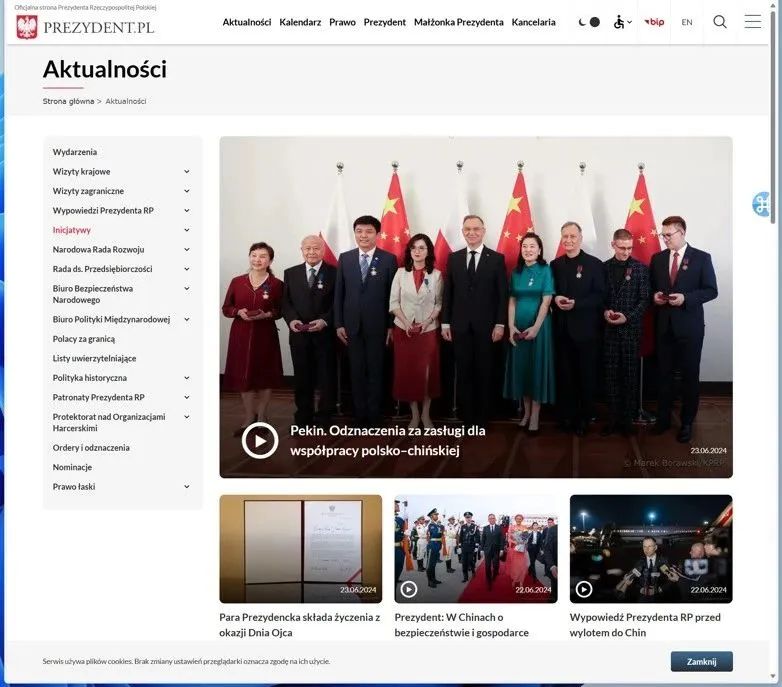Open the Dnia Ojca article thumbnail
782x687 pixels.
(x=301, y=549)
